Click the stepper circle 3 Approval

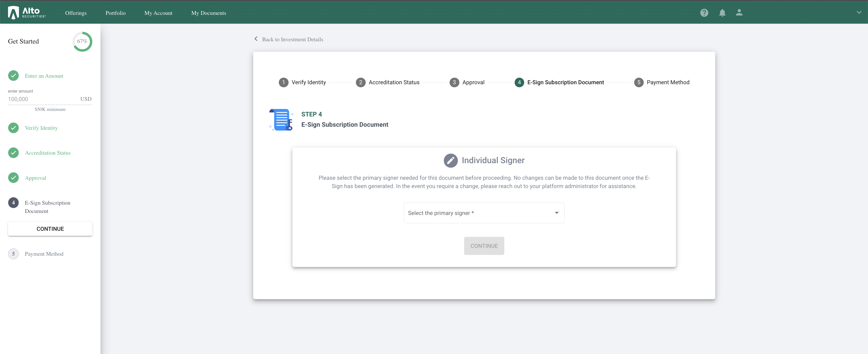(454, 82)
